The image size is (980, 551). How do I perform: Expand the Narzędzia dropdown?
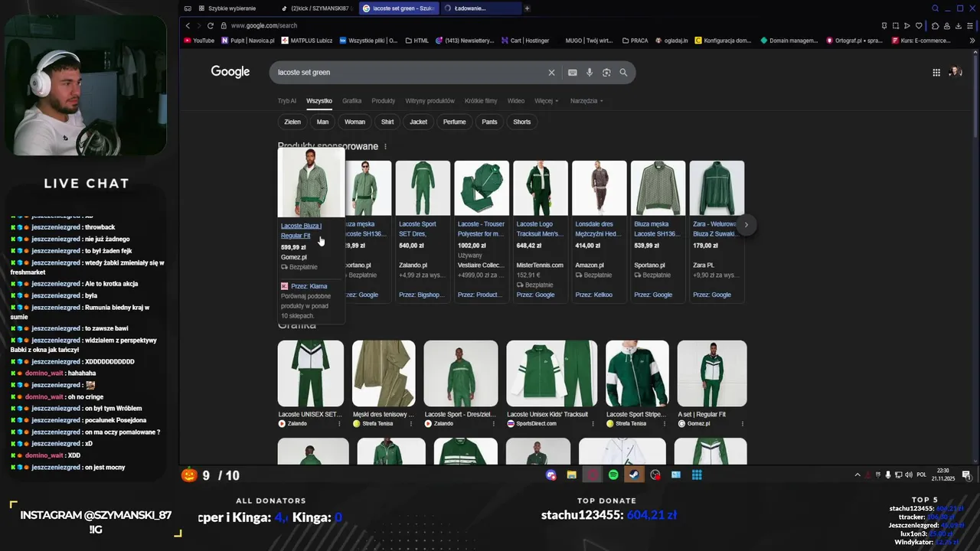pos(586,101)
